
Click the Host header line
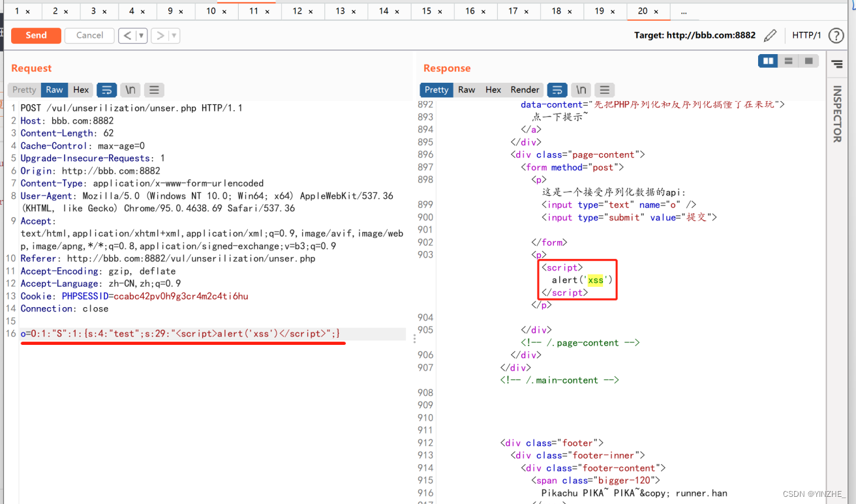tap(67, 121)
